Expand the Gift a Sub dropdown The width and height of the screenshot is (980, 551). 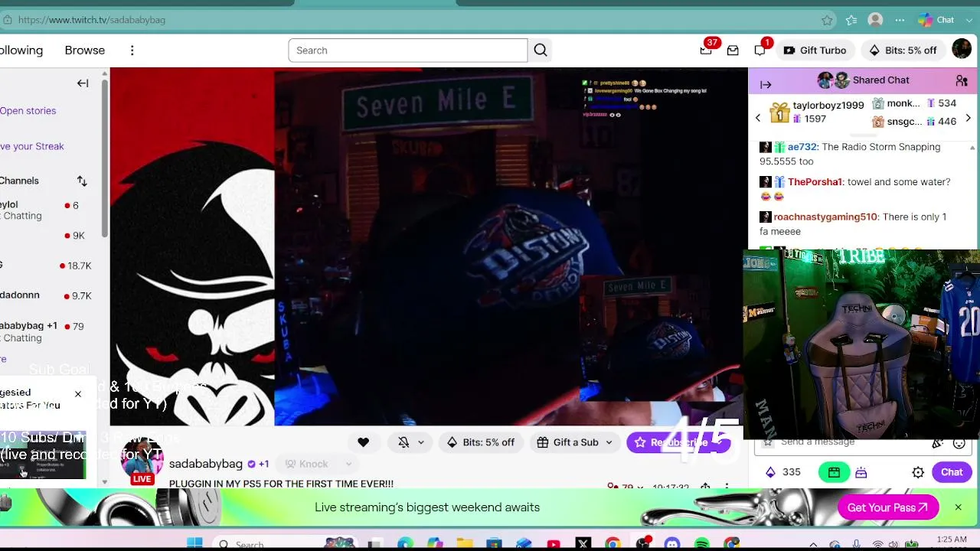609,442
